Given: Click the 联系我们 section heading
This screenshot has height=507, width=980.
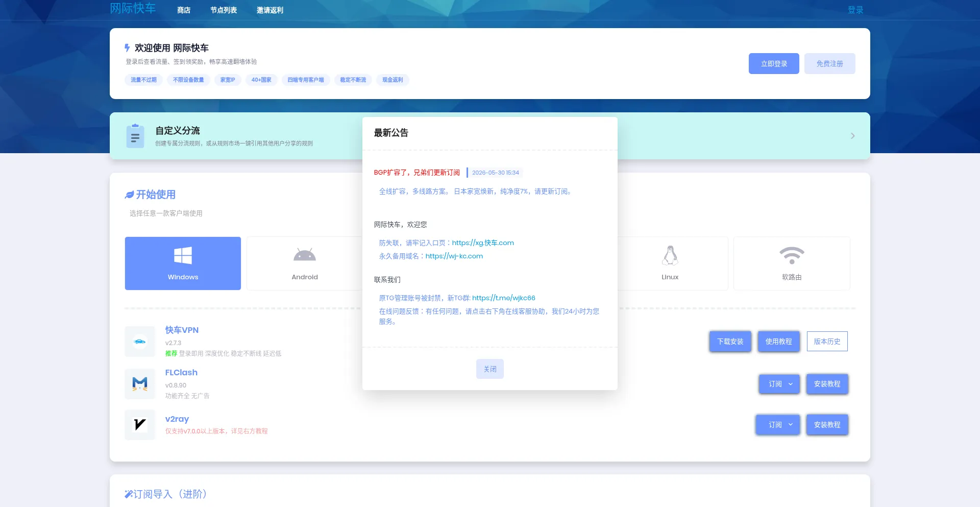Looking at the screenshot, I should (x=387, y=280).
